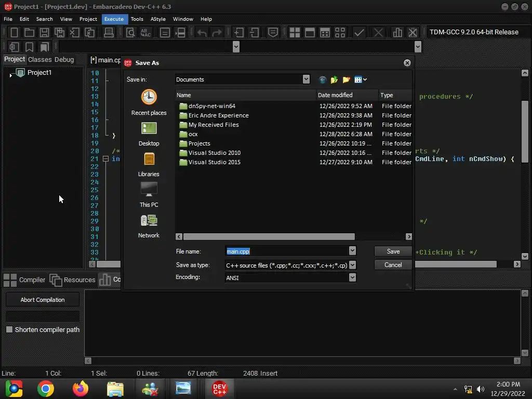Switch to the Resources bottom tab
Screen dimensions: 532x399
coord(73,280)
